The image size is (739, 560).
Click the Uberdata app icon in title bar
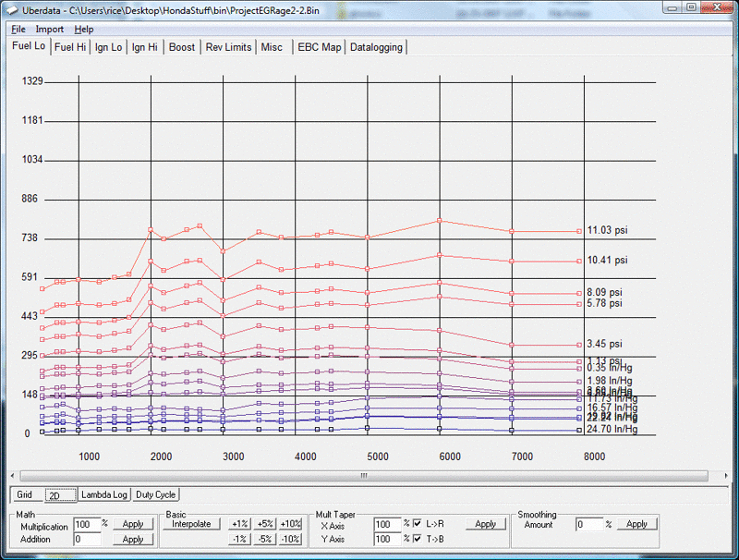(x=11, y=10)
